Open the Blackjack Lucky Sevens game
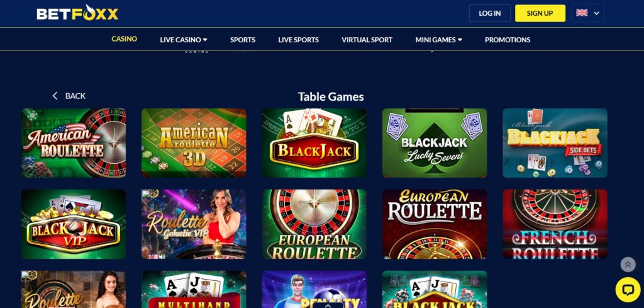 coord(435,143)
